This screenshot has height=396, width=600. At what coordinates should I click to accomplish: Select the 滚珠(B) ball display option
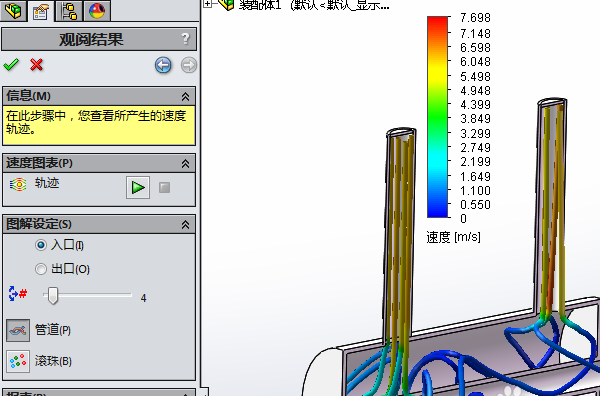click(18, 361)
